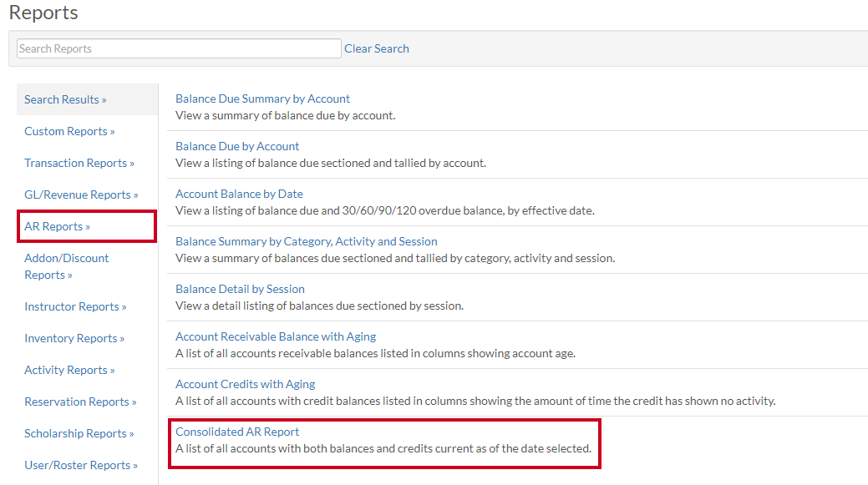The height and width of the screenshot is (485, 868).
Task: Open the Account Credits with Aging report
Action: tap(246, 384)
